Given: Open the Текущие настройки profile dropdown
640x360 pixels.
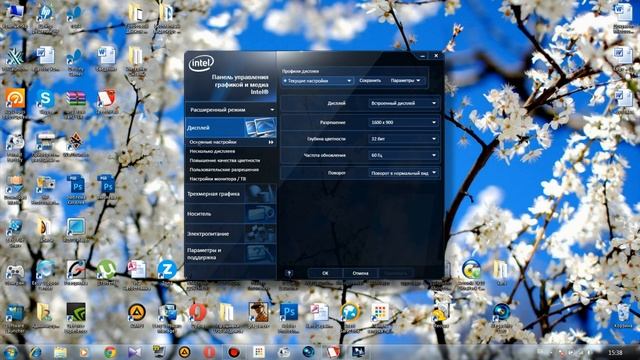Looking at the screenshot, I should coord(317,81).
